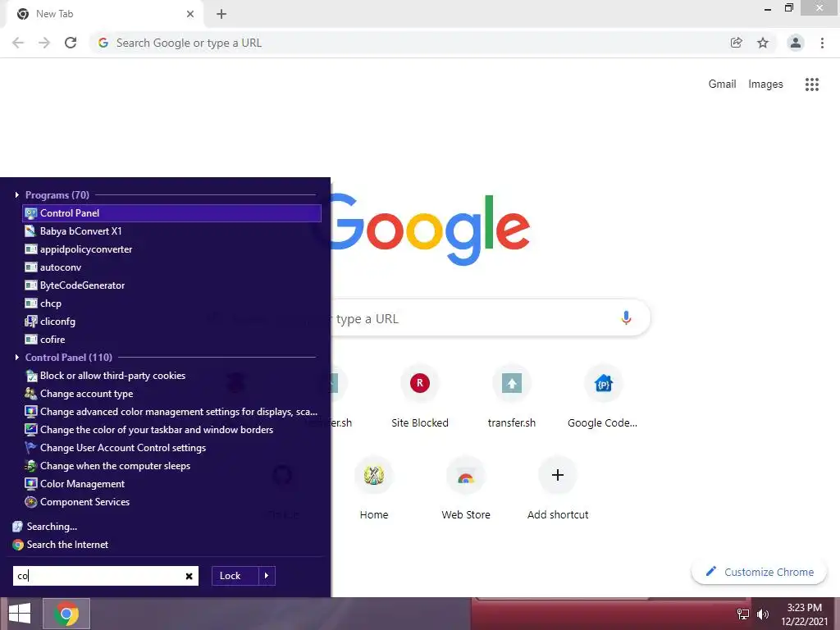Collapse the Control Panel (110) group
Image resolution: width=840 pixels, height=630 pixels.
17,358
